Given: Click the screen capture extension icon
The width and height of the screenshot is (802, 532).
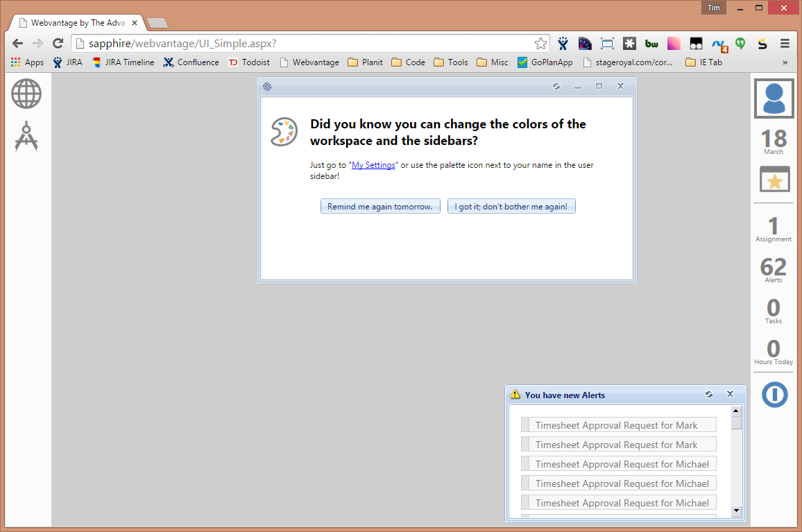Looking at the screenshot, I should pyautogui.click(x=607, y=44).
